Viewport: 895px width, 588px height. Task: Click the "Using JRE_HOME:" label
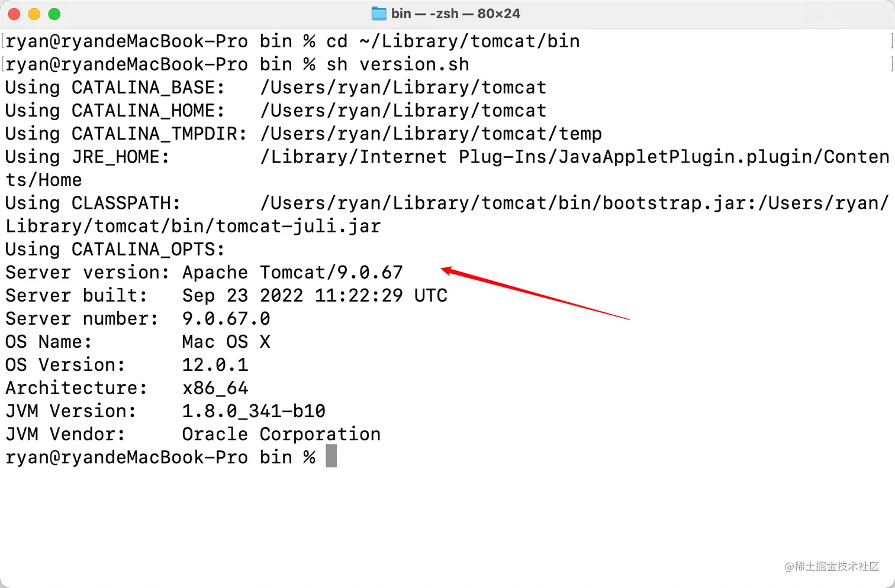pos(87,157)
